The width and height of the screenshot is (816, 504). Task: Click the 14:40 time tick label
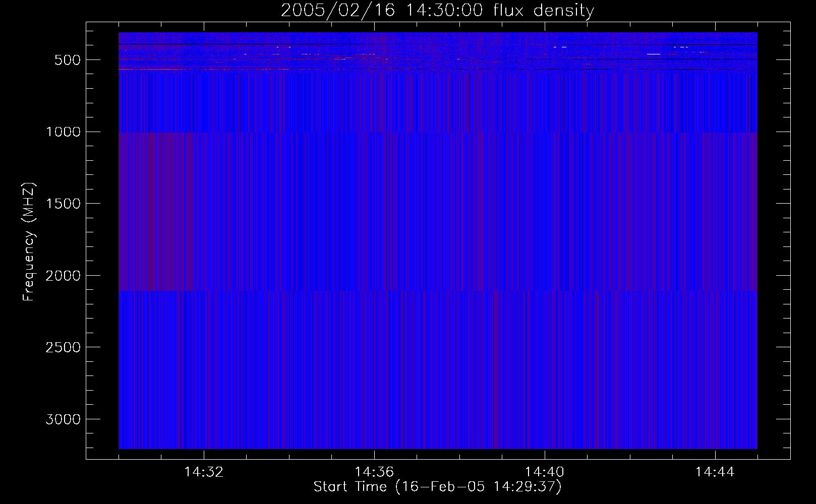click(x=545, y=472)
